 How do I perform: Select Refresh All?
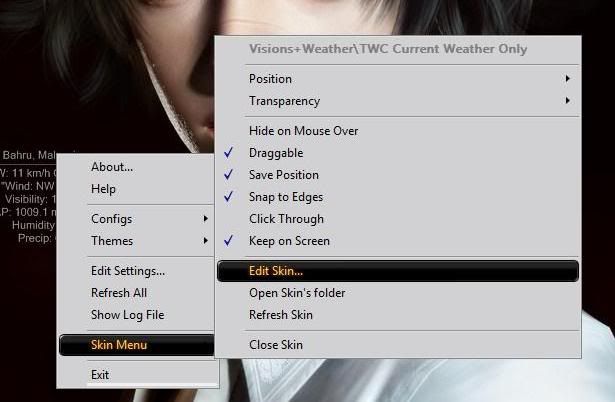click(120, 293)
